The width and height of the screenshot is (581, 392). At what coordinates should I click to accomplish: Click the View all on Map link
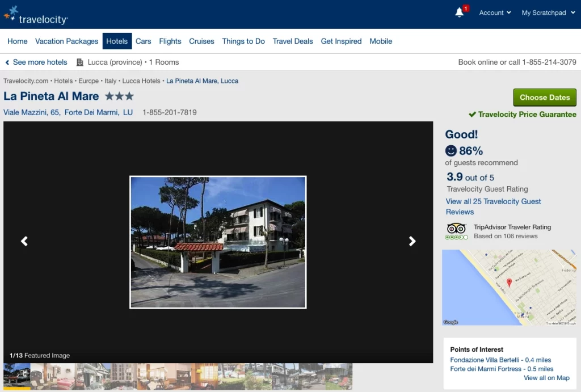(x=546, y=378)
